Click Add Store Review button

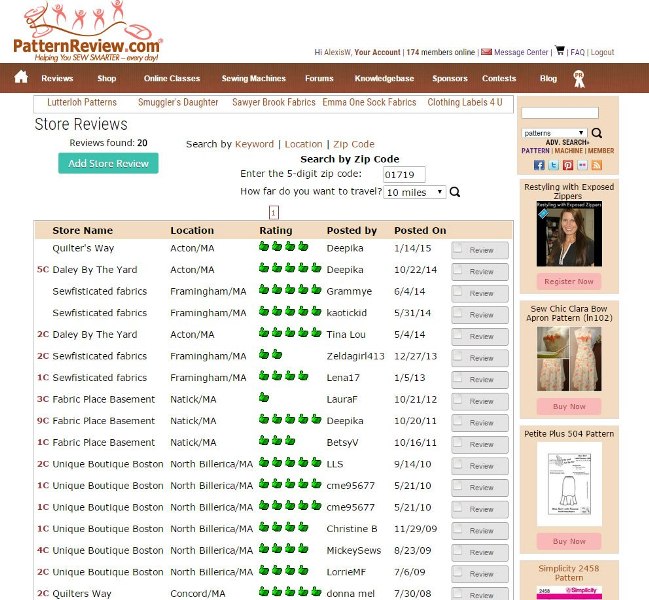click(108, 163)
